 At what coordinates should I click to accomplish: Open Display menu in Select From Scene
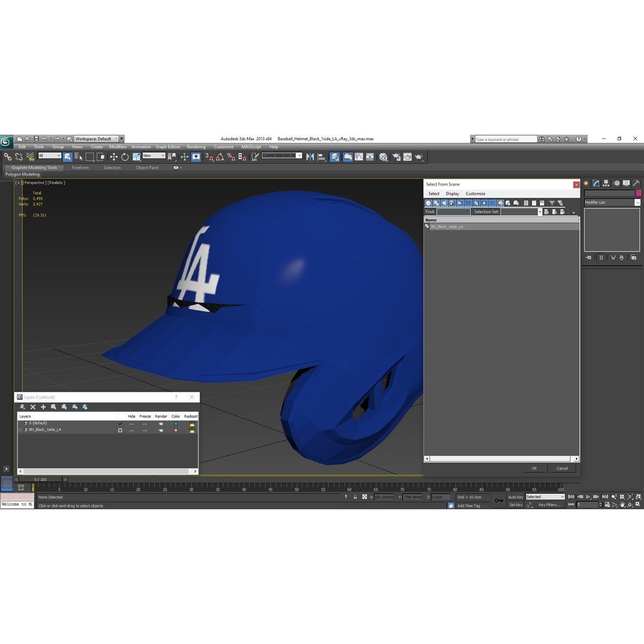452,193
